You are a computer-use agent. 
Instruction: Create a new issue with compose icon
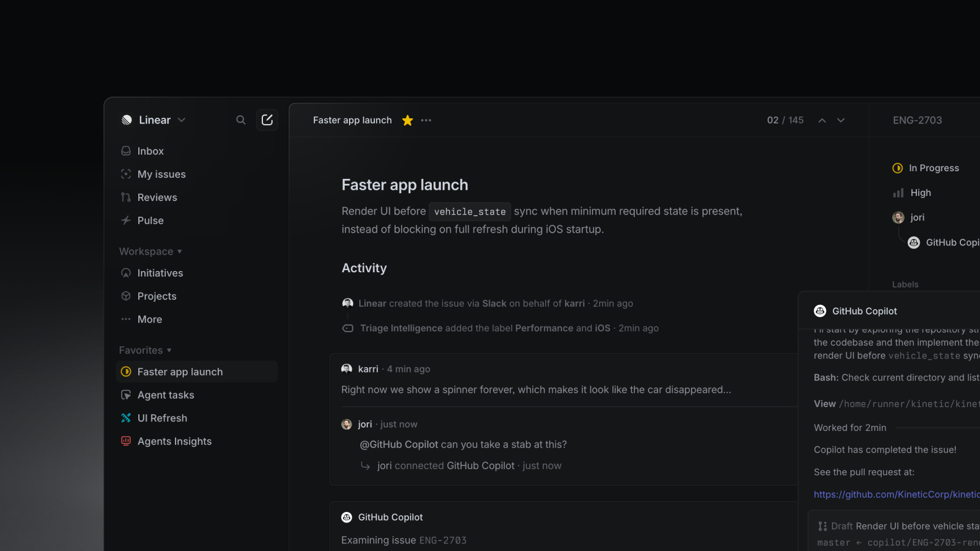tap(267, 120)
